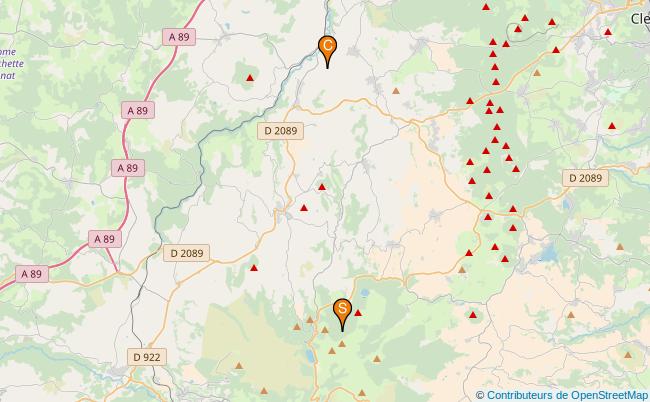The width and height of the screenshot is (650, 402).
Task: Click the D 2089 label nearest the right edge
Action: (585, 178)
